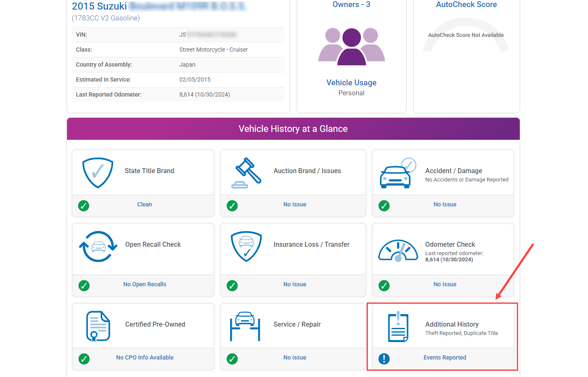588x377 pixels.
Task: Click the Japan country of assembly value
Action: tap(187, 64)
